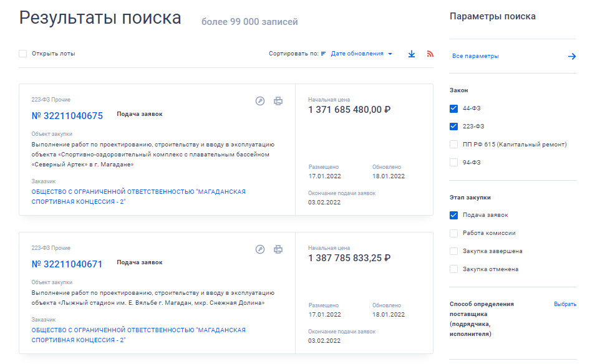Uncheck the 'Подача заявок' stage checkbox
This screenshot has width=600, height=364.
tap(454, 215)
